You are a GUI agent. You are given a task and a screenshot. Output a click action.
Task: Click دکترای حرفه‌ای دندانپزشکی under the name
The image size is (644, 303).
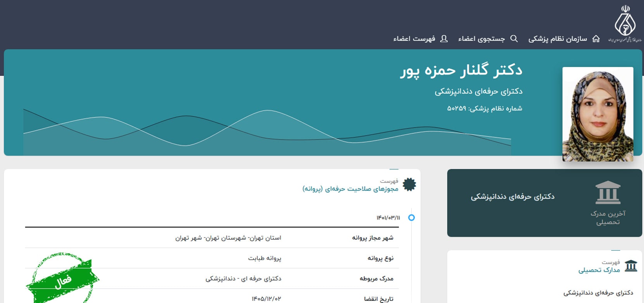[x=478, y=92]
